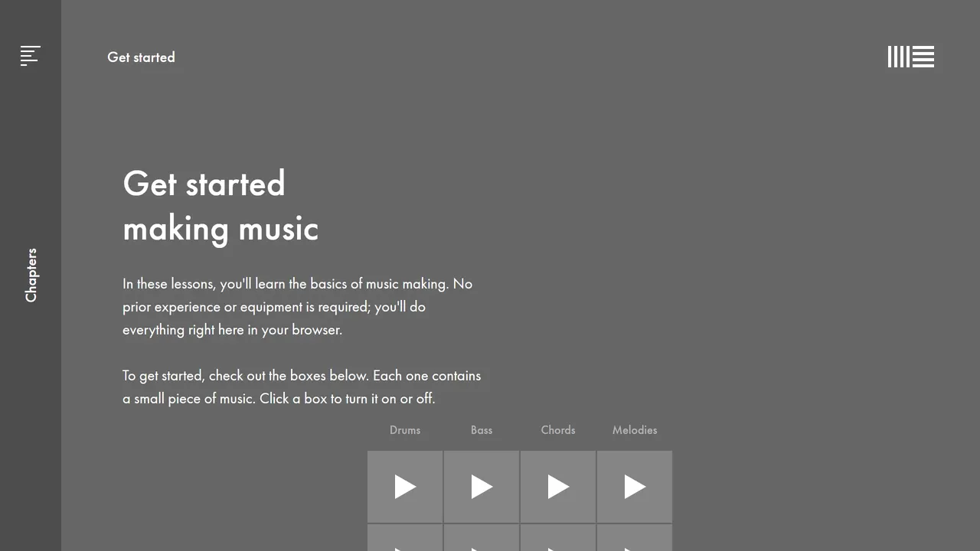This screenshot has height=551, width=980.
Task: Play the first Melodies clip box
Action: [x=635, y=487]
